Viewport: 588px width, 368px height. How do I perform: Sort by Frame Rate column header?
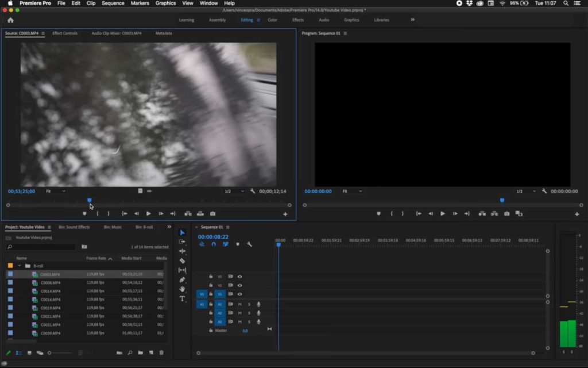(x=96, y=258)
